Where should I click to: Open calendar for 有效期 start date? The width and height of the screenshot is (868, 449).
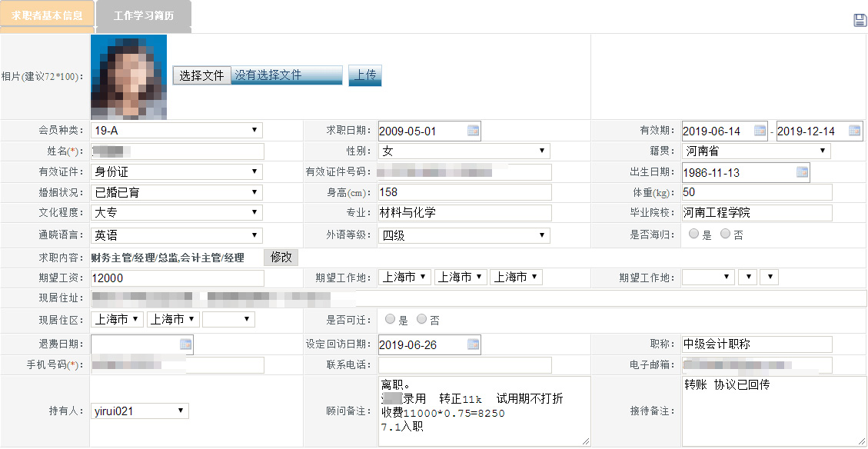click(760, 131)
